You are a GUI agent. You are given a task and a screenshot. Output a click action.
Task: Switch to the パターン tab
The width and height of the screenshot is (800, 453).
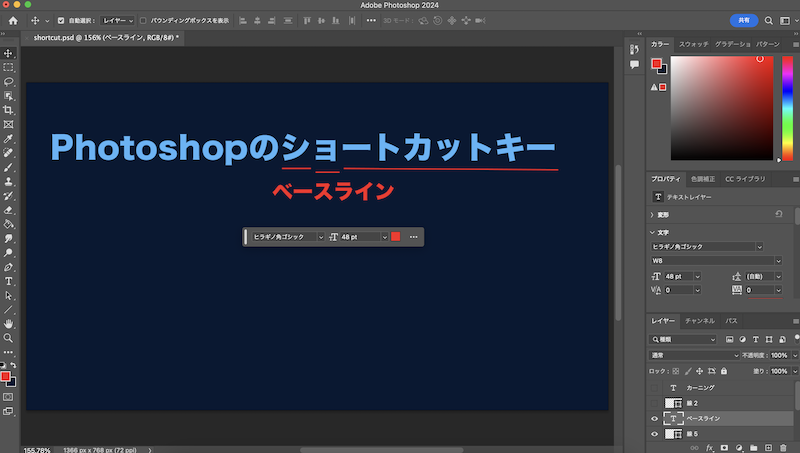pyautogui.click(x=767, y=44)
